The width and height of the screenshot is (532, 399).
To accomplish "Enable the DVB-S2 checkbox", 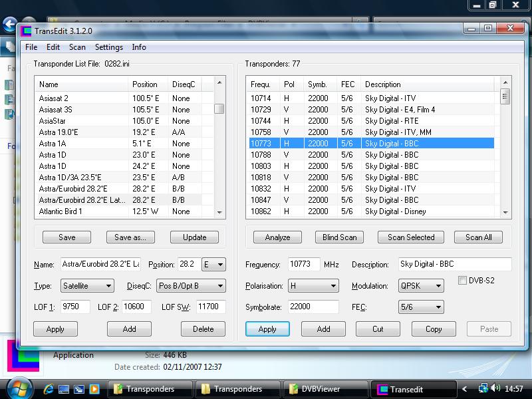I will [x=462, y=281].
